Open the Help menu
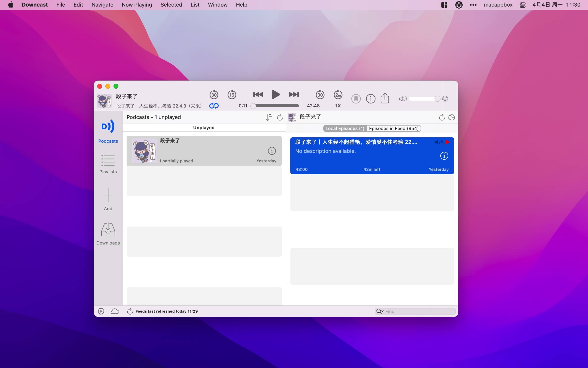The height and width of the screenshot is (368, 588). click(242, 5)
